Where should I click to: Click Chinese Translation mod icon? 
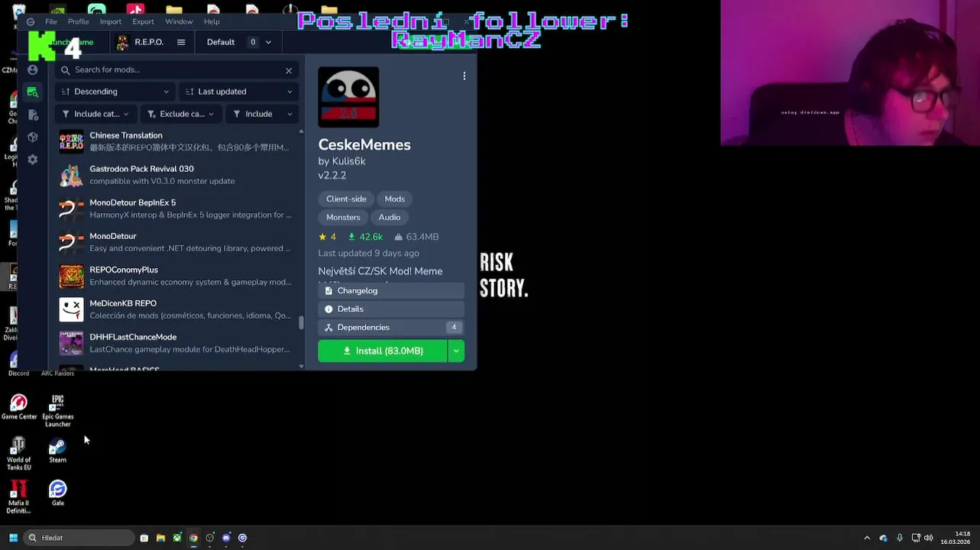tap(71, 141)
